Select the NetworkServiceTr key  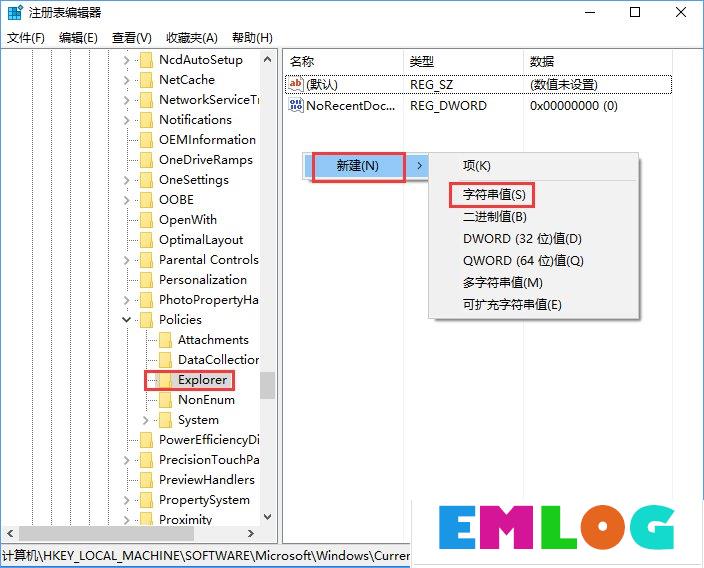[209, 100]
